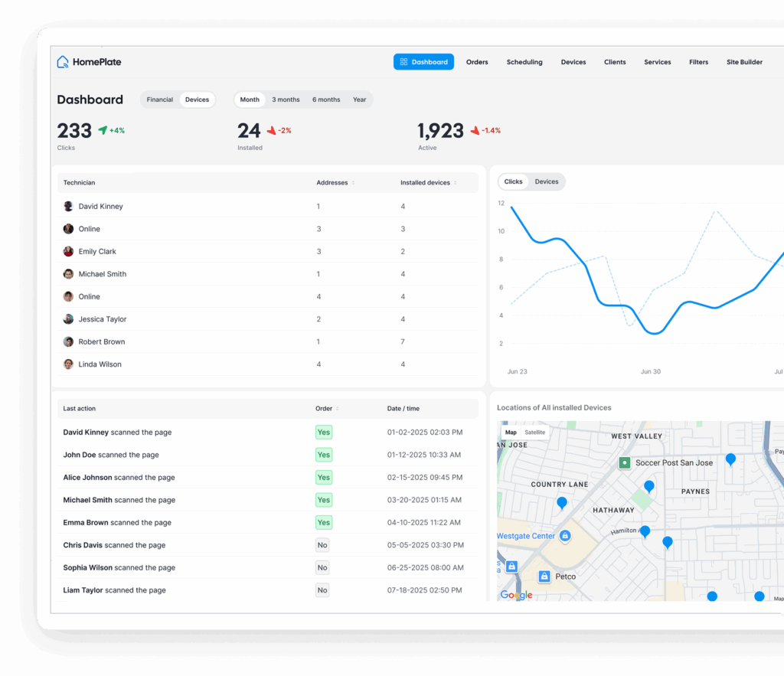Toggle chart to show Devices data
This screenshot has height=676, width=784.
click(x=547, y=182)
